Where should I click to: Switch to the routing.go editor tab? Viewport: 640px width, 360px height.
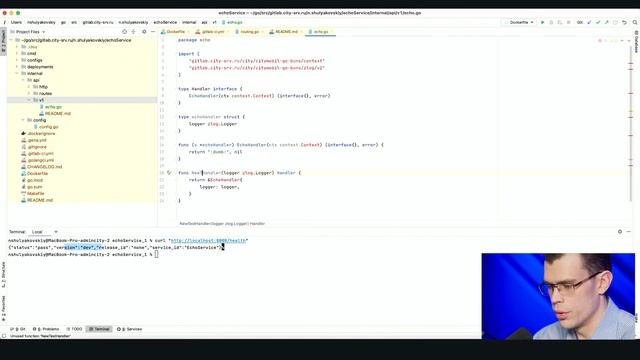coord(249,32)
